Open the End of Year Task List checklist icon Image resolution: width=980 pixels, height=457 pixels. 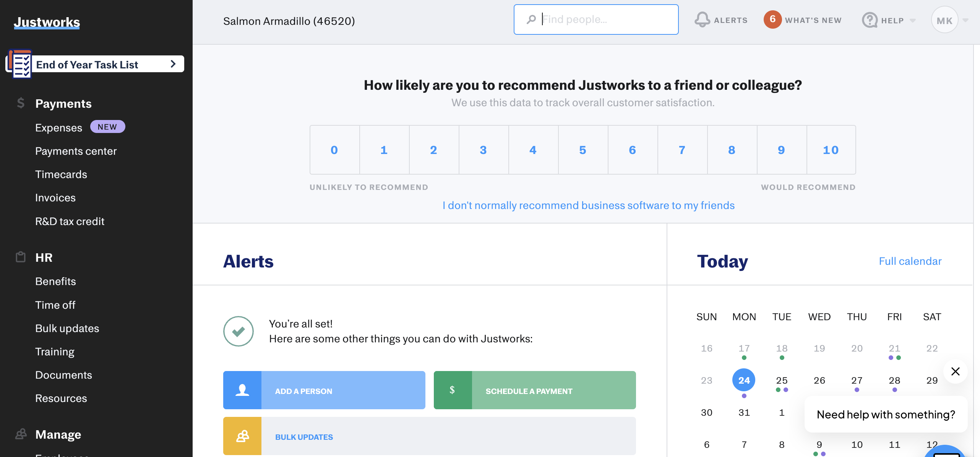tap(20, 64)
